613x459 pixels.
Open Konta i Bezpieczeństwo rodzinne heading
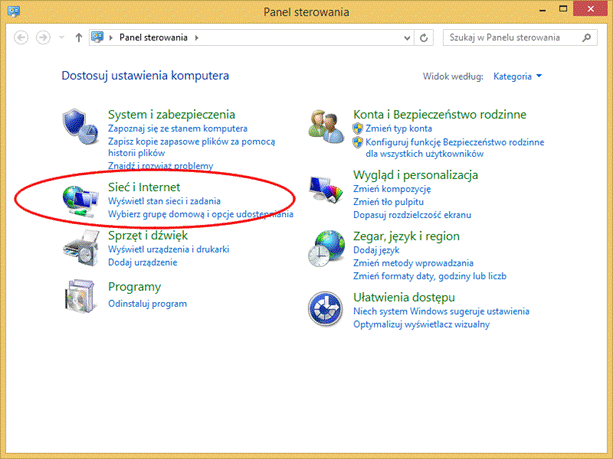pyautogui.click(x=439, y=115)
